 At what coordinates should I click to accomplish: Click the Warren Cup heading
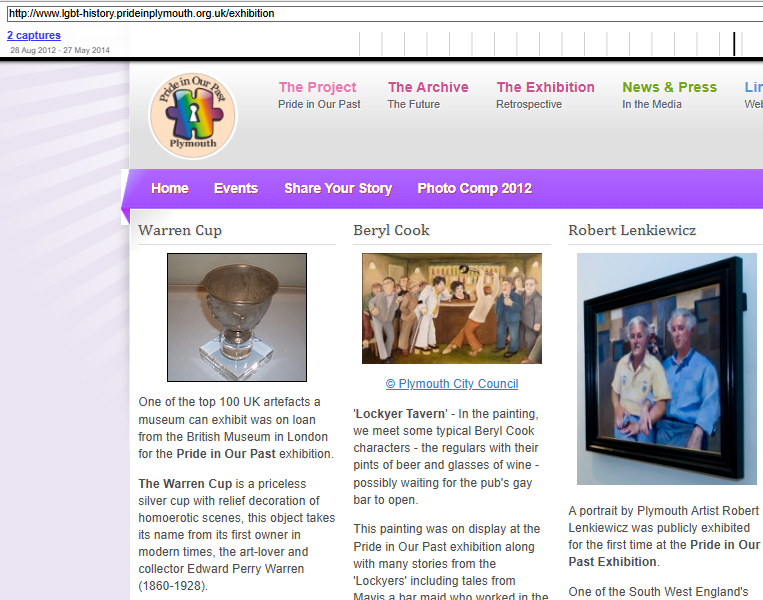[x=180, y=230]
